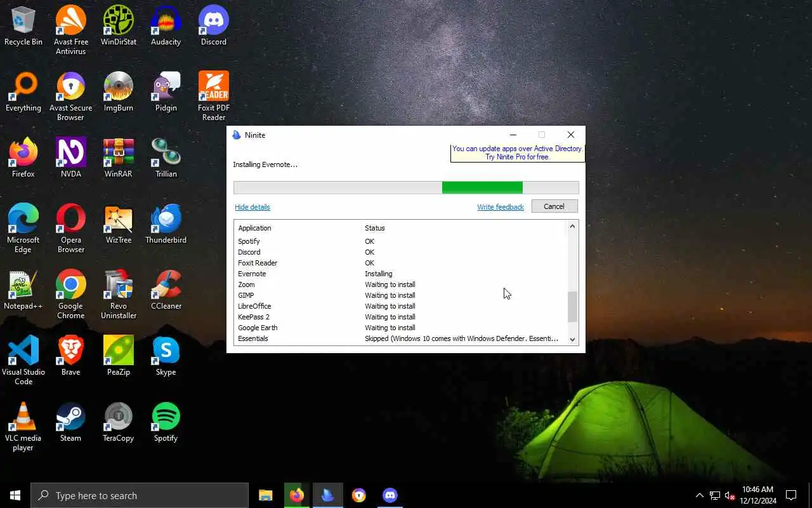Image resolution: width=812 pixels, height=508 pixels.
Task: Open the notification center icon
Action: click(791, 495)
